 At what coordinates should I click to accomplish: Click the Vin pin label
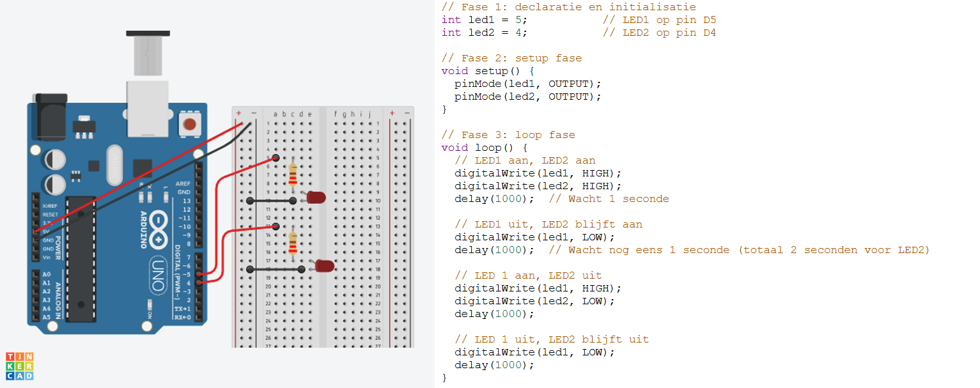click(x=47, y=257)
